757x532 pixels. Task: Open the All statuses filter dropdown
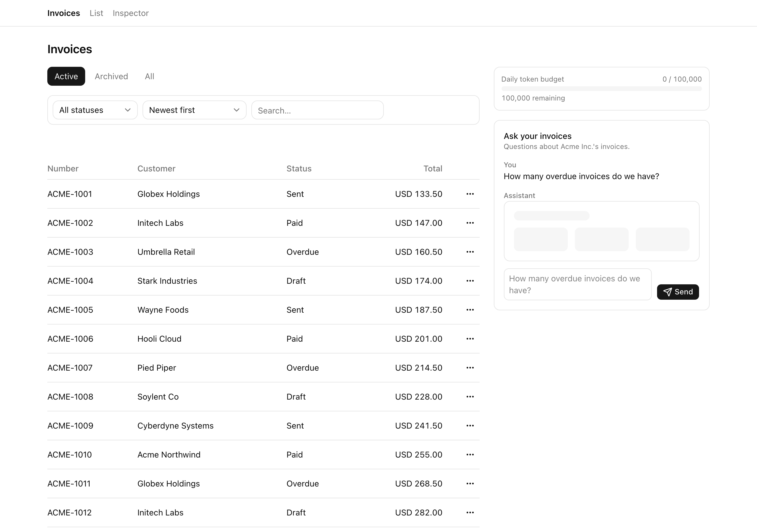[x=95, y=110]
